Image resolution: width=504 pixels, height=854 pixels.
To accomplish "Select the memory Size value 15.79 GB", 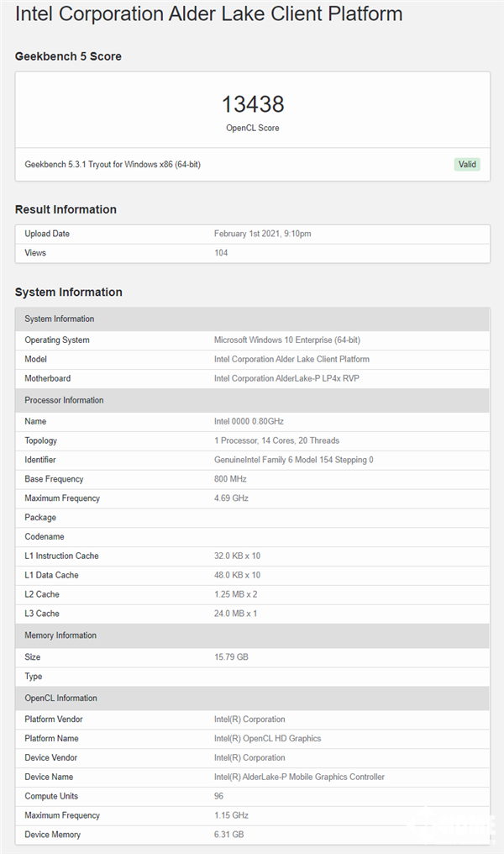I will point(231,657).
